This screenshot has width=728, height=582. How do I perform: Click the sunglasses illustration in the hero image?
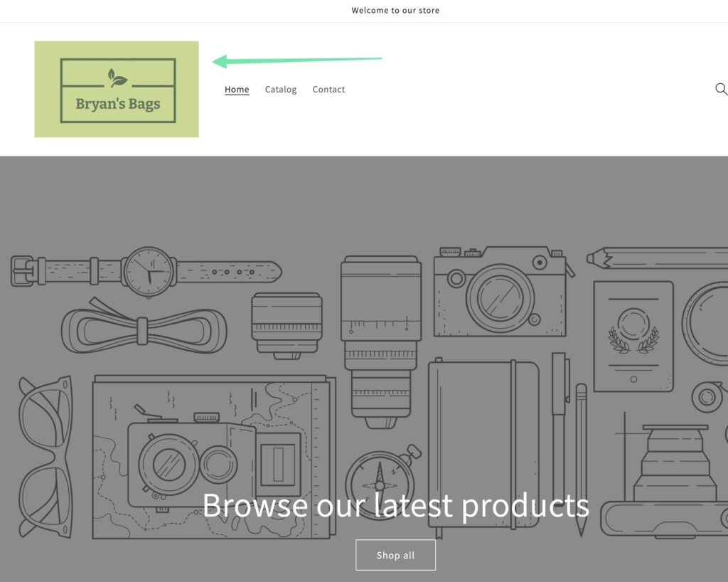click(x=46, y=455)
